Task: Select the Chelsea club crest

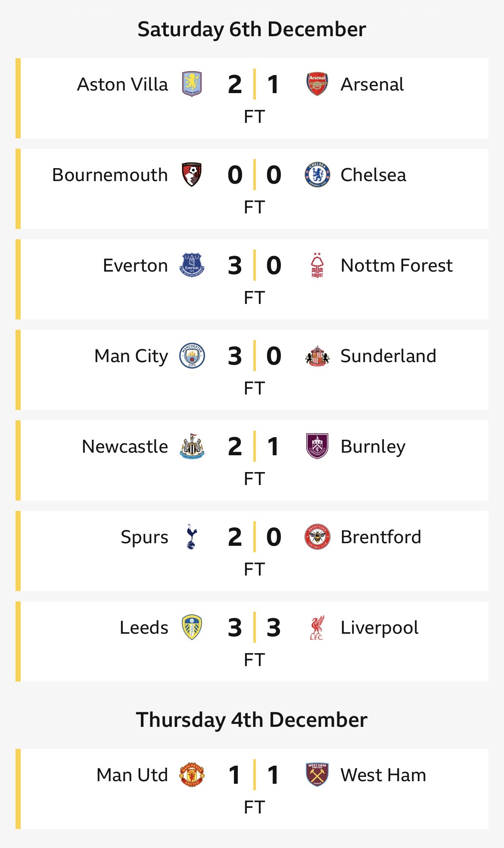Action: tap(317, 175)
